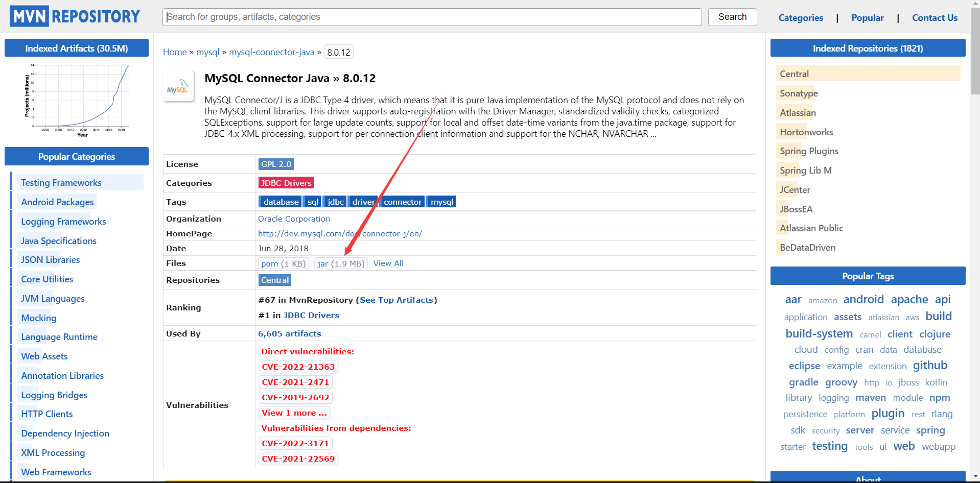
Task: Open Logging Frameworks category
Action: (x=63, y=222)
